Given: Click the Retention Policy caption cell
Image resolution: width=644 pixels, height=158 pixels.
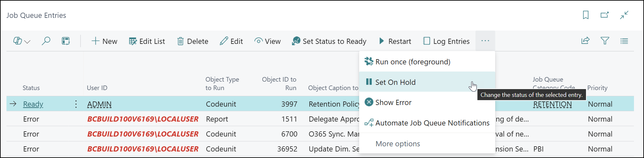Looking at the screenshot, I should point(334,104).
